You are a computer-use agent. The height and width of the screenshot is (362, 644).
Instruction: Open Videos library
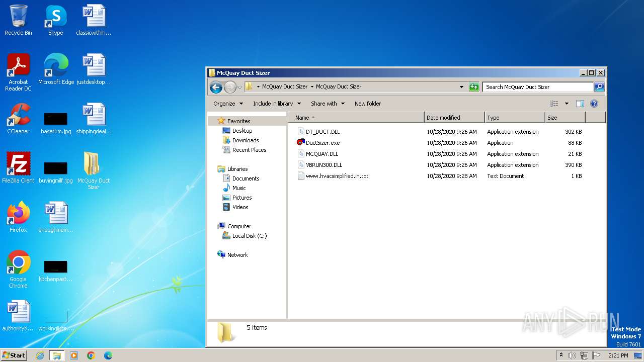[x=240, y=207]
